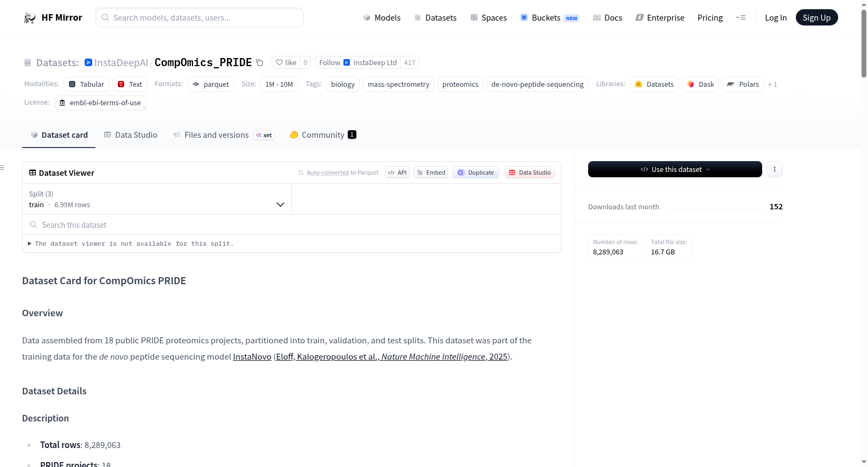Click the Datasets library tag
Image resolution: width=868 pixels, height=467 pixels.
(x=654, y=84)
